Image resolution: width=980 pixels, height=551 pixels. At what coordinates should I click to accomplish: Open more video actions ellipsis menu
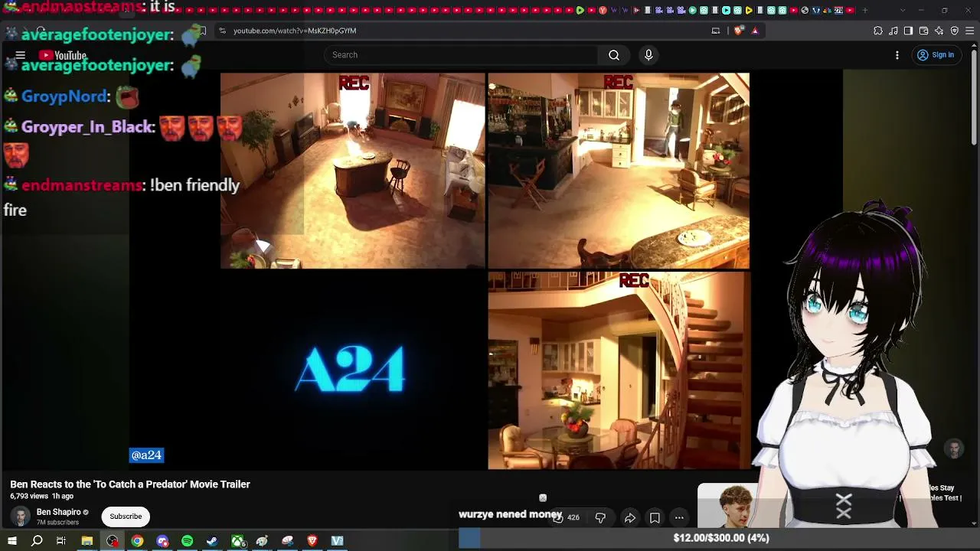tap(679, 518)
